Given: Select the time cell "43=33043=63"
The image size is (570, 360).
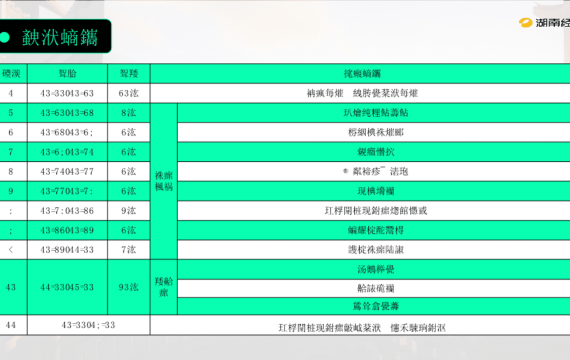Looking at the screenshot, I should coord(67,93).
